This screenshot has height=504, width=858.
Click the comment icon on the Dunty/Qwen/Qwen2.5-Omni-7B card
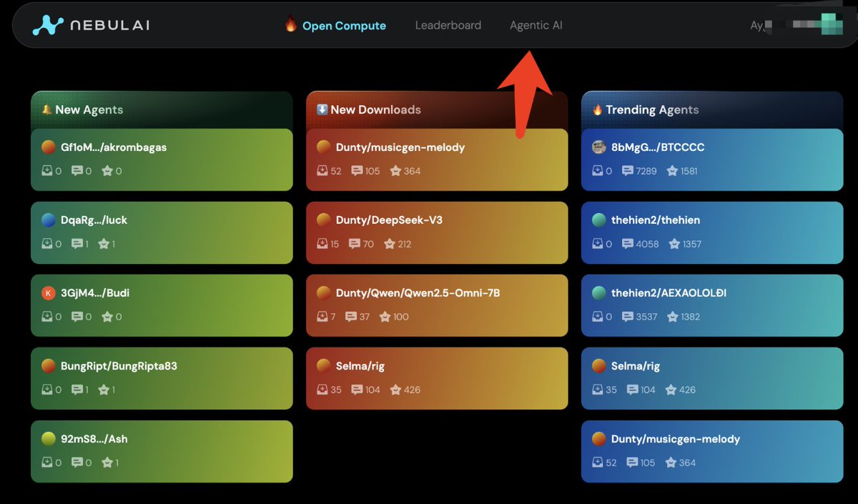coord(351,317)
